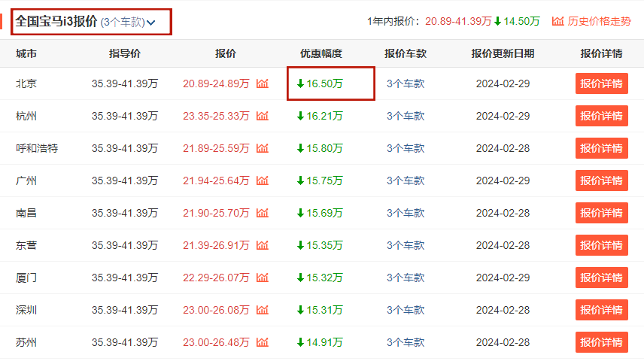
Task: Select quoted price 21.90-25.70万
Action: click(216, 213)
